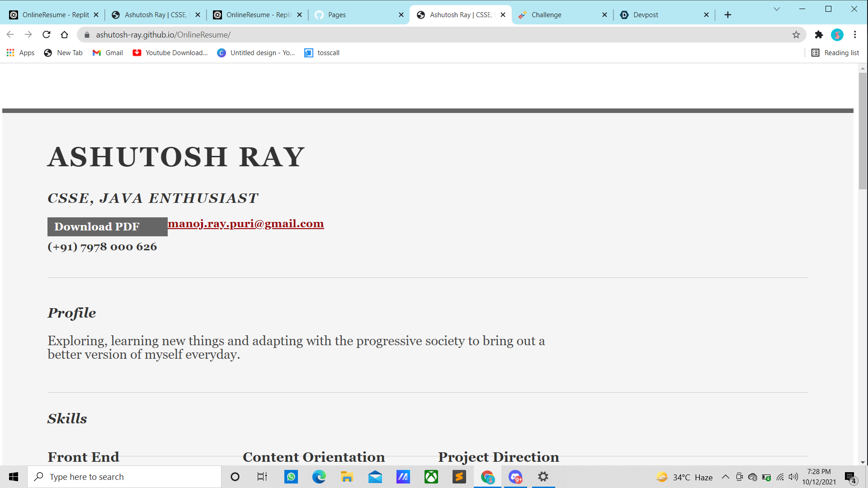The height and width of the screenshot is (488, 868).
Task: Expand the tab search dropdown arrow
Action: point(777,9)
